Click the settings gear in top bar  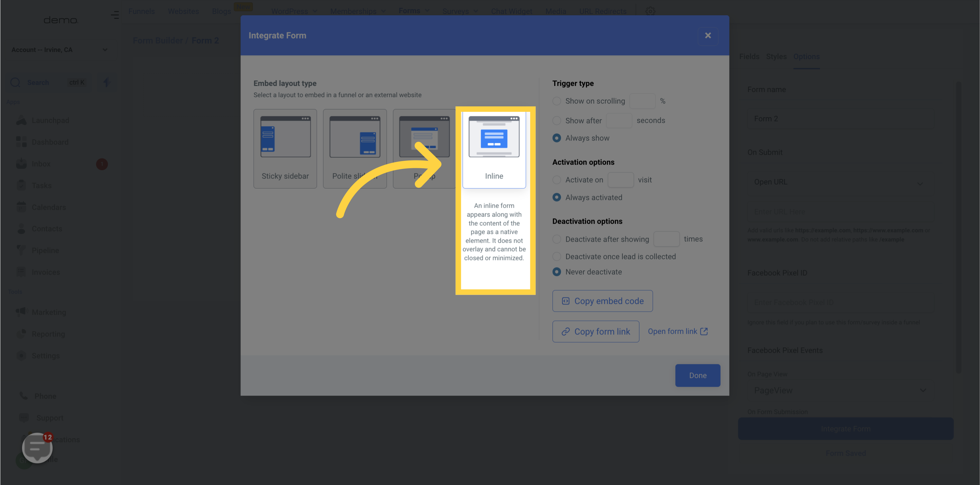tap(650, 11)
